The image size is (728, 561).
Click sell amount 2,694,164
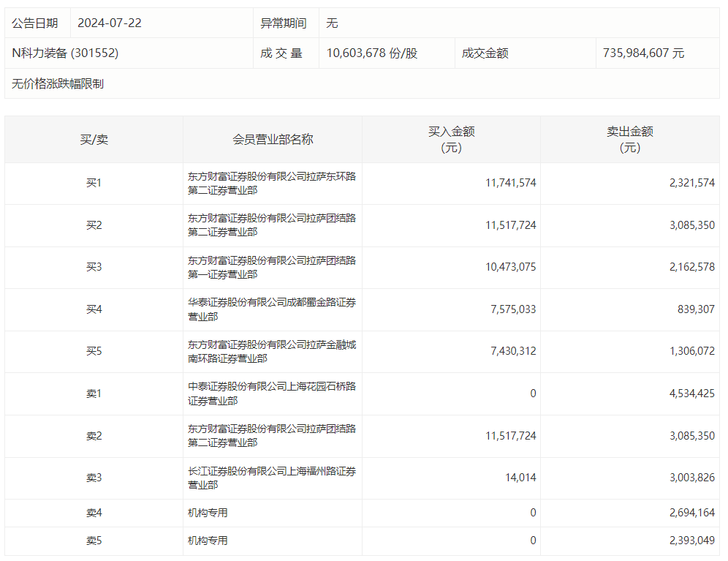pyautogui.click(x=692, y=513)
